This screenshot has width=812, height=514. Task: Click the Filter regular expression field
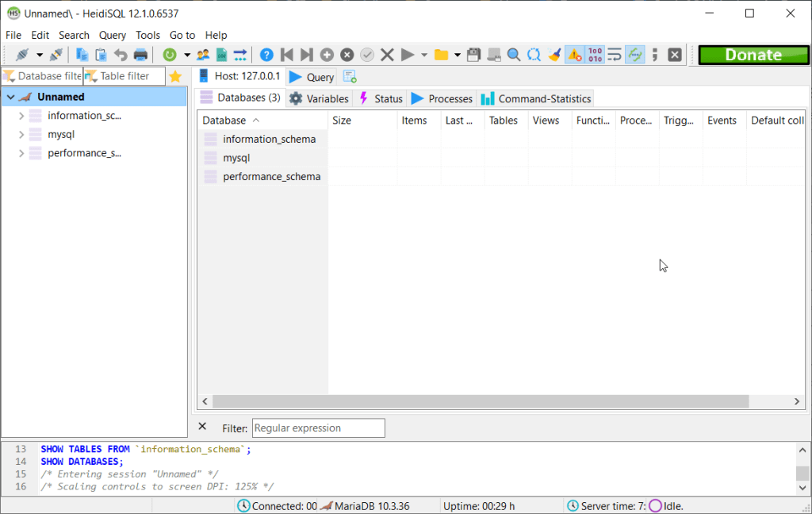(x=318, y=428)
